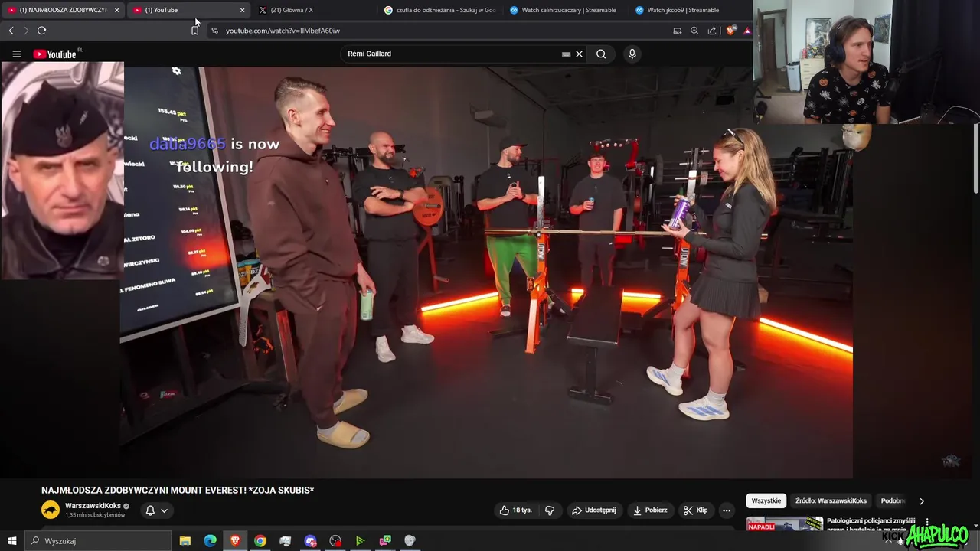
Task: Click video title NAJMŁODSZA ZDOBYWCZYNI MOUNT EVEREST
Action: [x=178, y=491]
